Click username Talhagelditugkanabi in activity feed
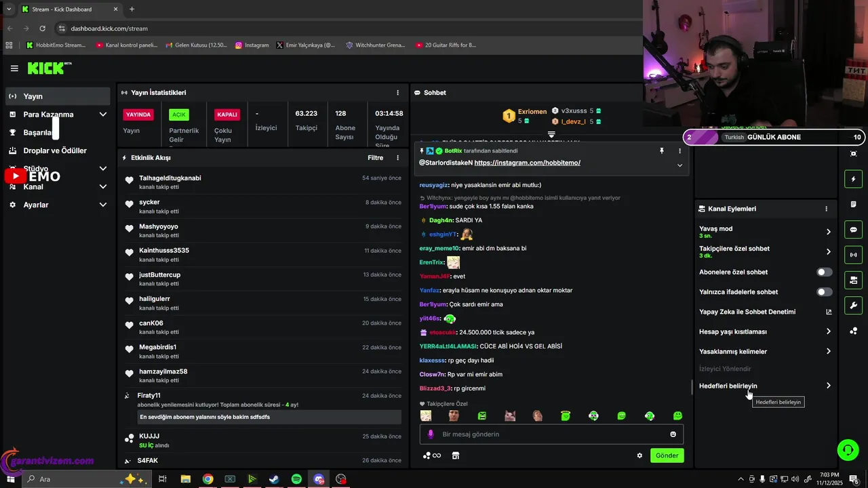The width and height of the screenshot is (868, 488). [x=170, y=178]
